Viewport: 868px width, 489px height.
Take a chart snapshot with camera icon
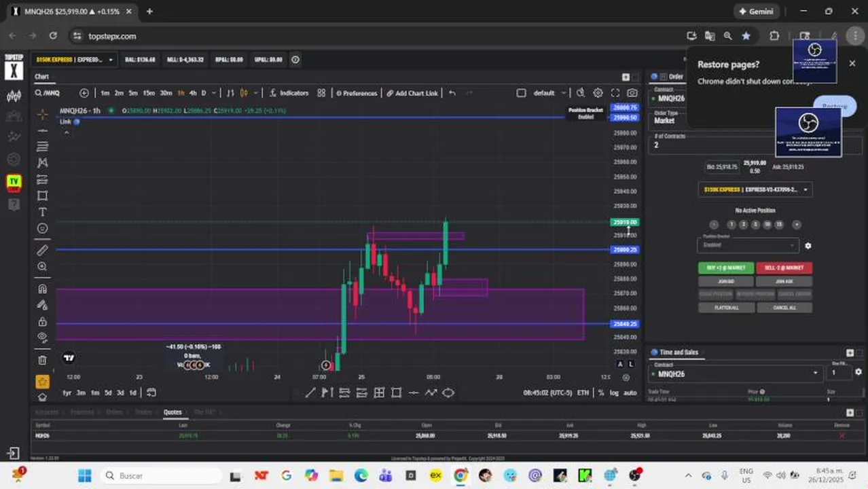tap(632, 93)
